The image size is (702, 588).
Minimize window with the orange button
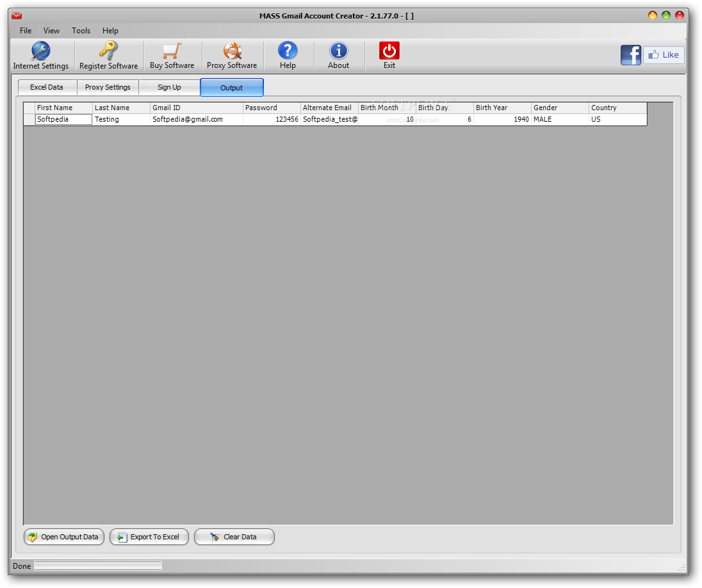[652, 15]
